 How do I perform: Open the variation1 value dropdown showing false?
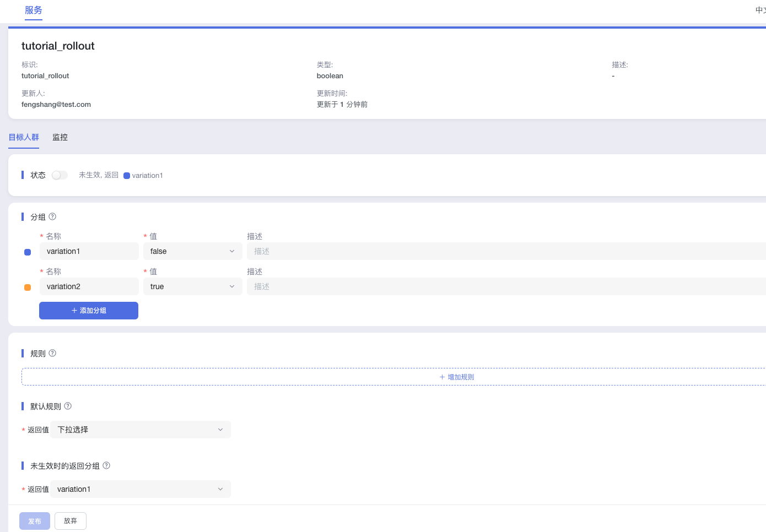pyautogui.click(x=192, y=251)
